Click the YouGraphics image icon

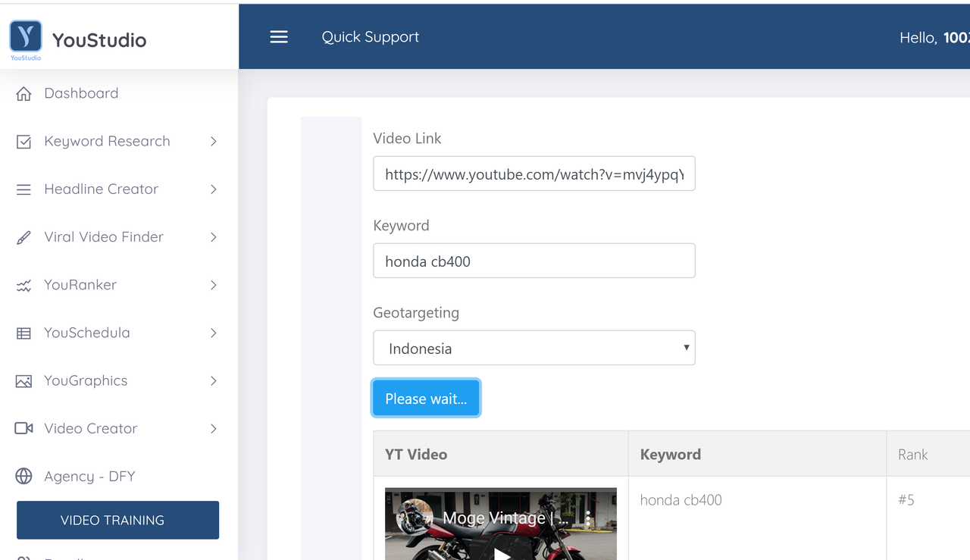click(24, 381)
